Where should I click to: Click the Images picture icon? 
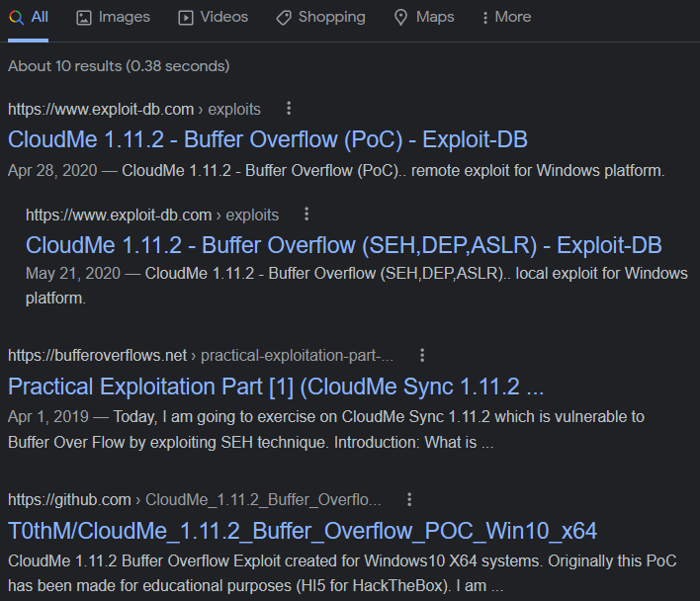click(x=83, y=18)
